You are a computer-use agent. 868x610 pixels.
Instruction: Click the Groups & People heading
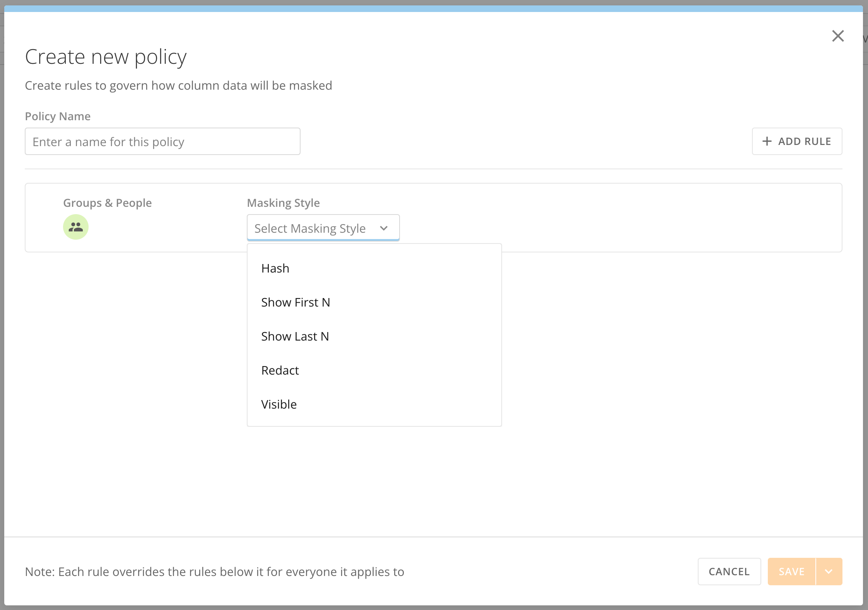pyautogui.click(x=107, y=203)
